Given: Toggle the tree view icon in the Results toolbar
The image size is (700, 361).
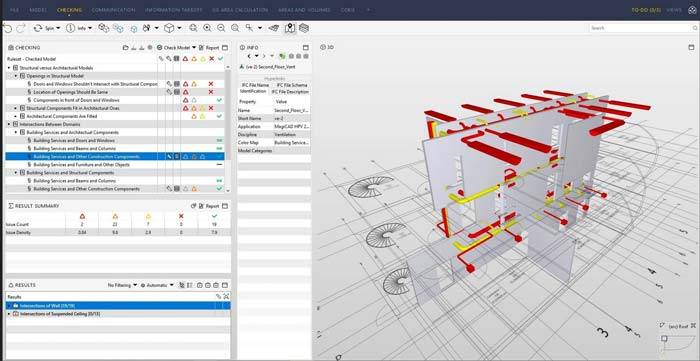Looking at the screenshot, I should pos(181,285).
